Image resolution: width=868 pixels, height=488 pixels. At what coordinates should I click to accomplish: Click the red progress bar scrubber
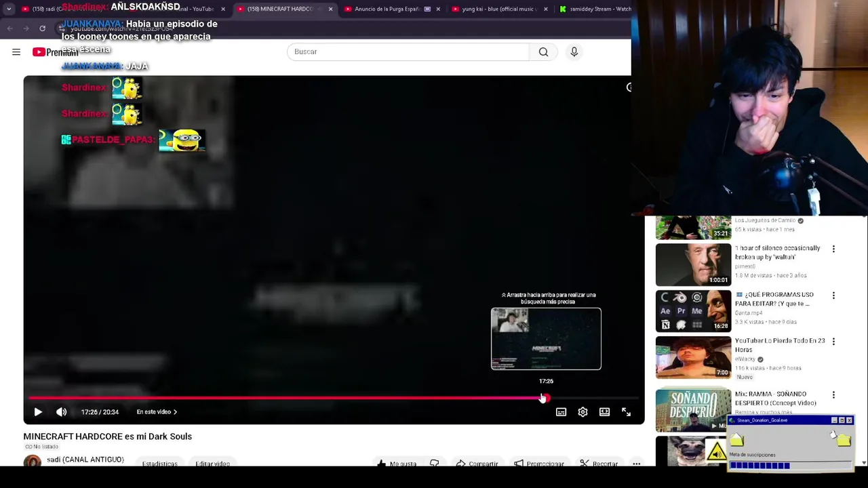(x=545, y=398)
